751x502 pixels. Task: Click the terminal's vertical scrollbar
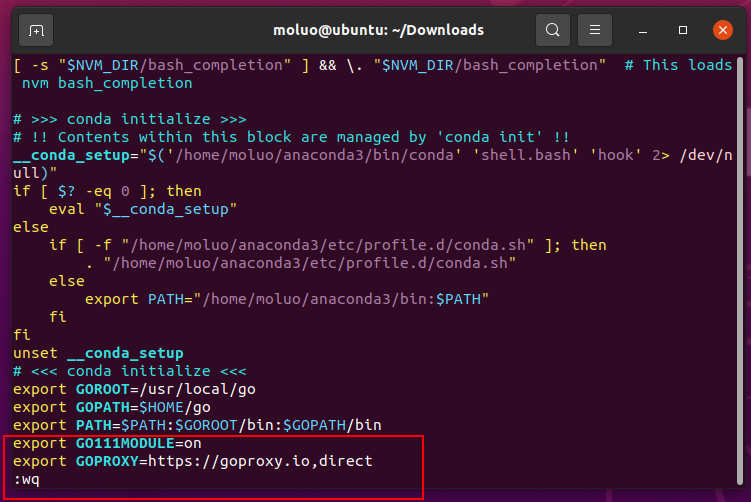pyautogui.click(x=740, y=271)
